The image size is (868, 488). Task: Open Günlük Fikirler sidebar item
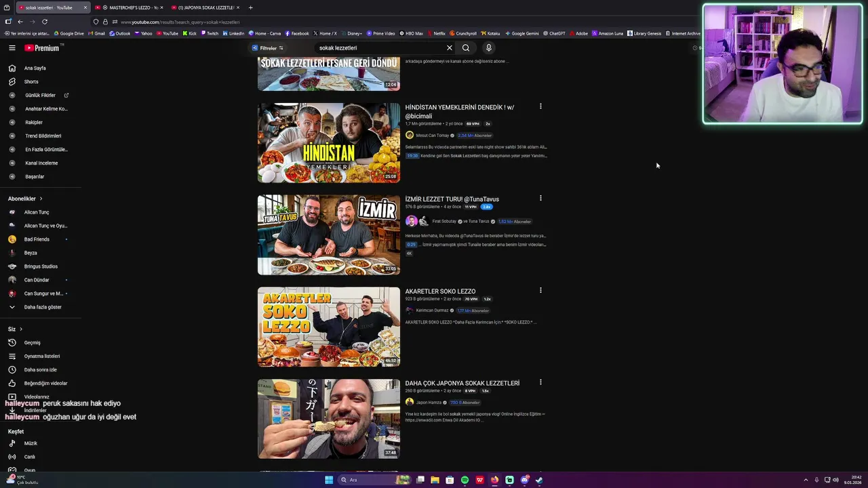pos(41,96)
